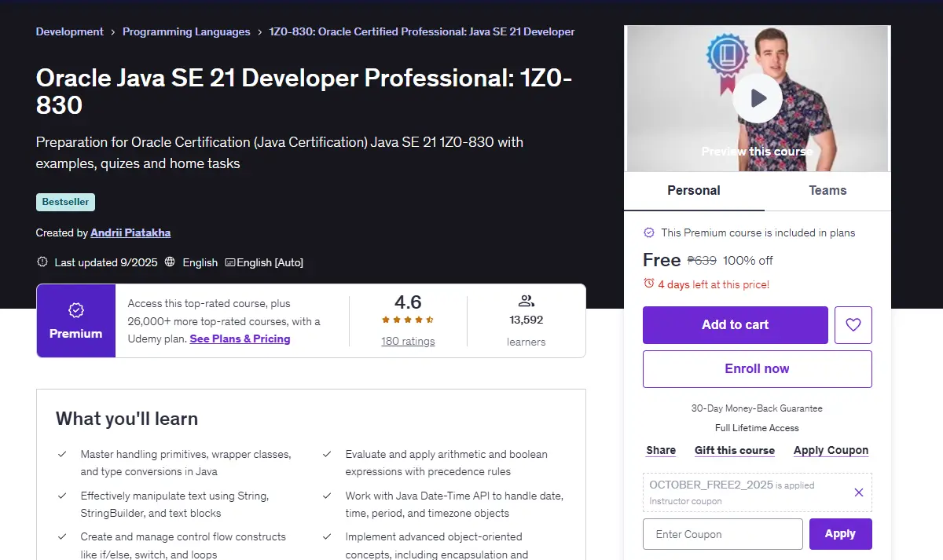The height and width of the screenshot is (560, 943).
Task: Click the star rating icons
Action: pos(408,320)
